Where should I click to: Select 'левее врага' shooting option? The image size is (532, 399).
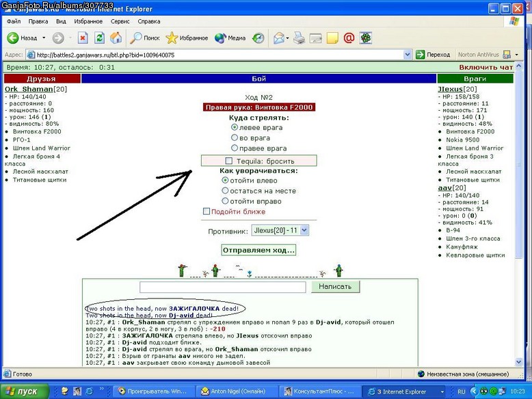pos(235,128)
